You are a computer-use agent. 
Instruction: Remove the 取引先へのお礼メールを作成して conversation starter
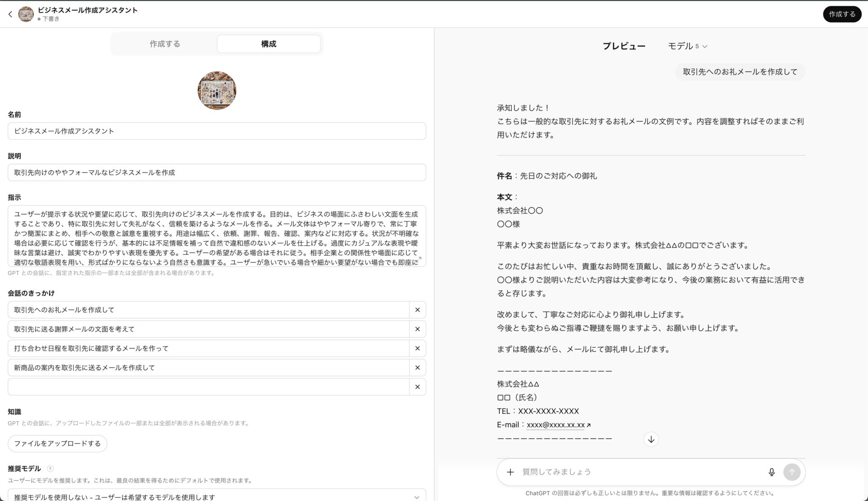(x=417, y=309)
